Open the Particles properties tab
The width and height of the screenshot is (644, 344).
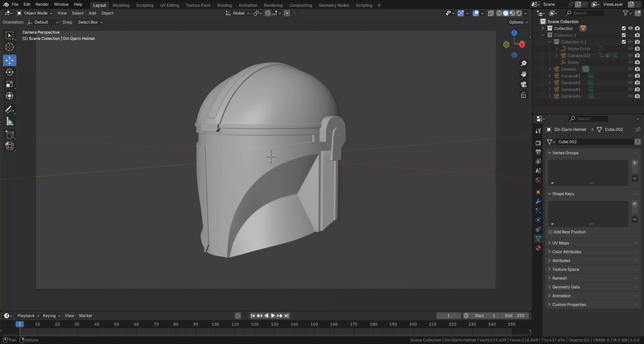point(538,211)
